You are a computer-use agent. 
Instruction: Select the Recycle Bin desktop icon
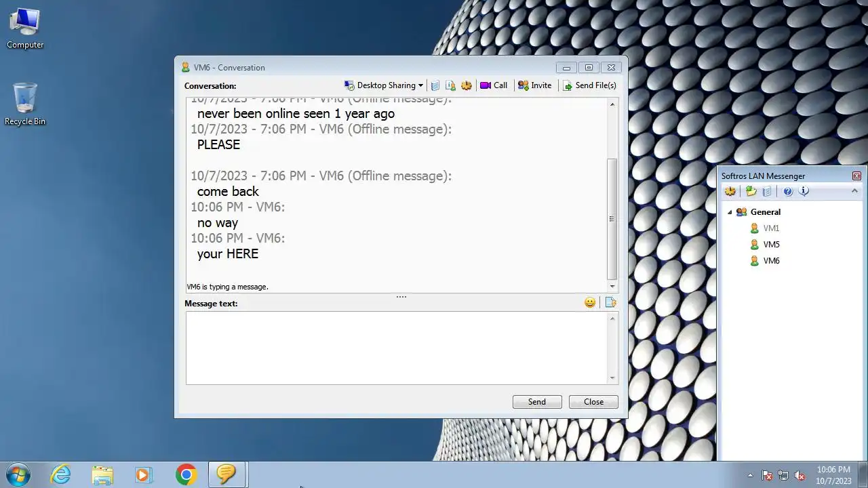click(x=25, y=104)
